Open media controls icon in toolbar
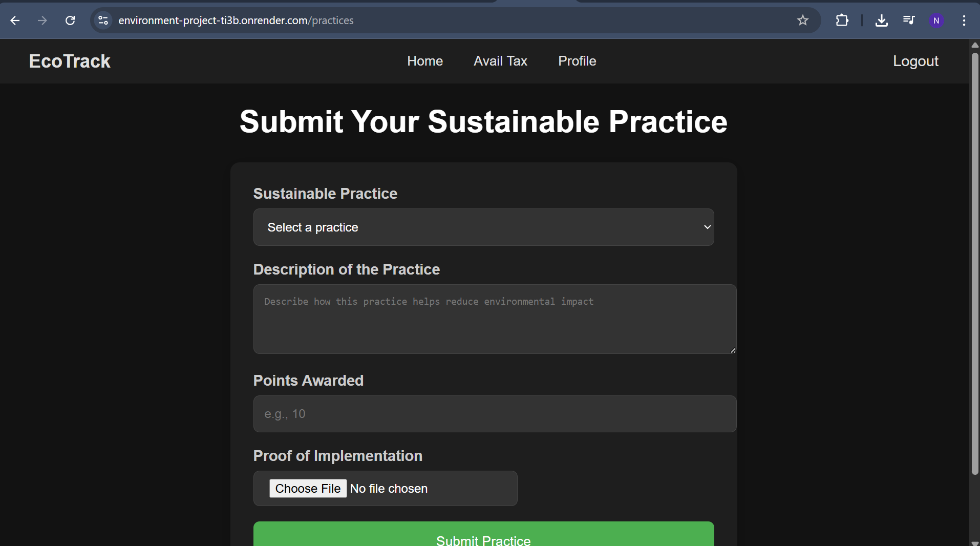 tap(909, 20)
